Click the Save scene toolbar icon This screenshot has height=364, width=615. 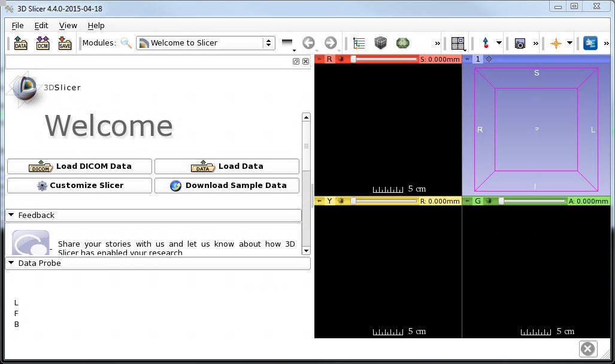pyautogui.click(x=65, y=43)
